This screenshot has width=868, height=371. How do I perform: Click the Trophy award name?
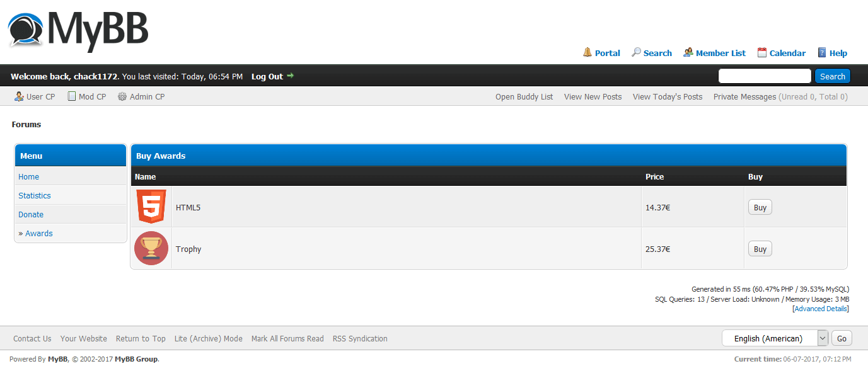[188, 249]
